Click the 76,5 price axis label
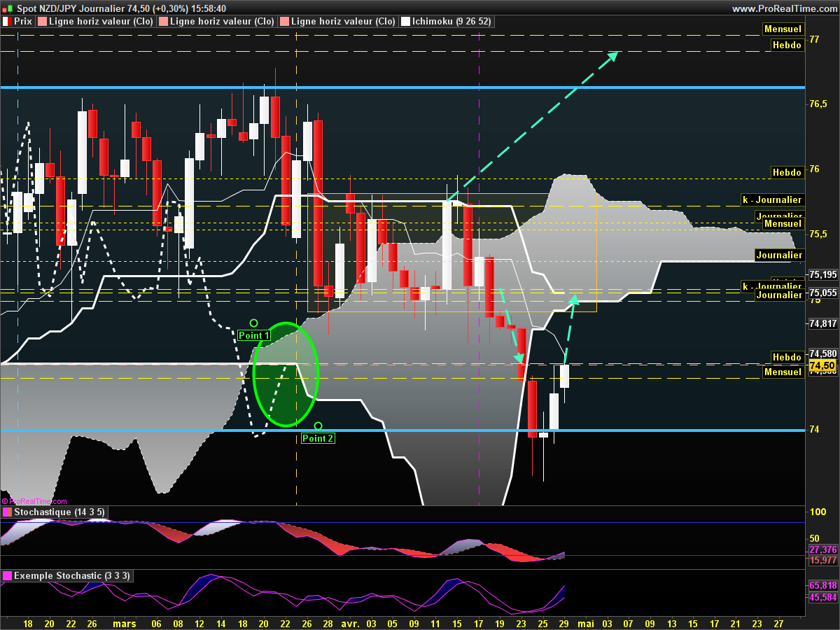This screenshot has height=630, width=840. pyautogui.click(x=818, y=104)
